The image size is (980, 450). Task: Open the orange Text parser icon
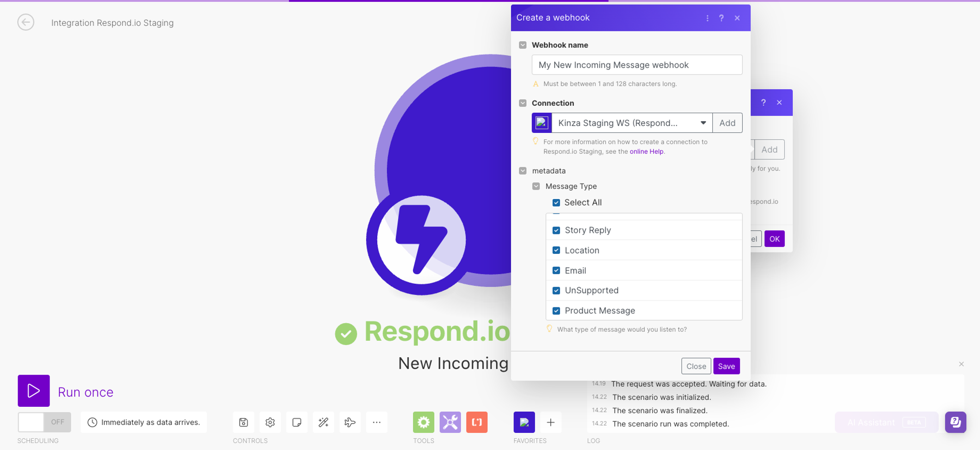click(x=477, y=422)
